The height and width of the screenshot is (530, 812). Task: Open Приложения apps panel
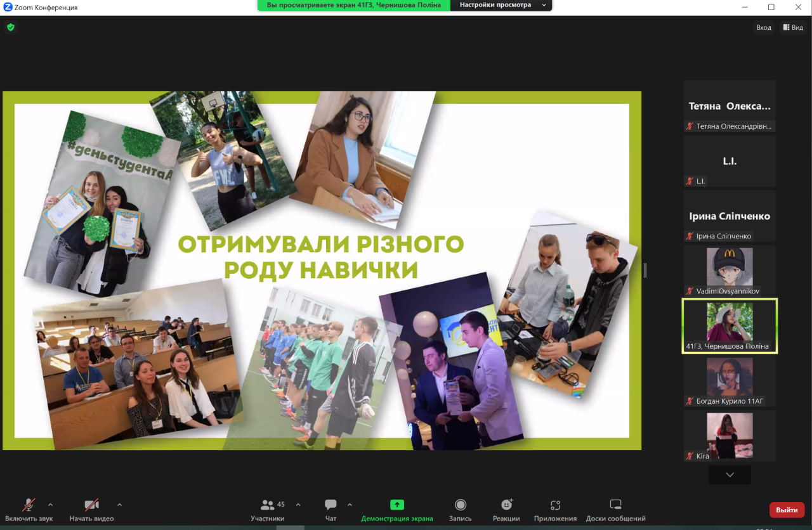(x=555, y=510)
